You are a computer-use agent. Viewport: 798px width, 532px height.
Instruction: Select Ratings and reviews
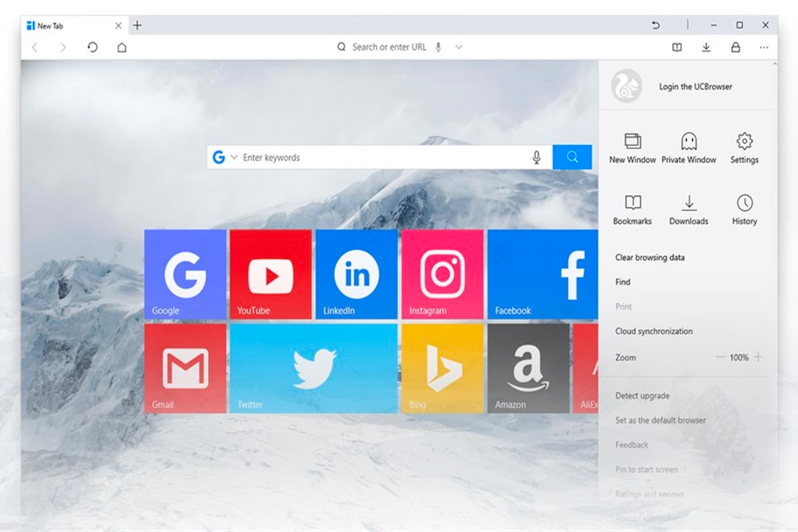tap(650, 494)
